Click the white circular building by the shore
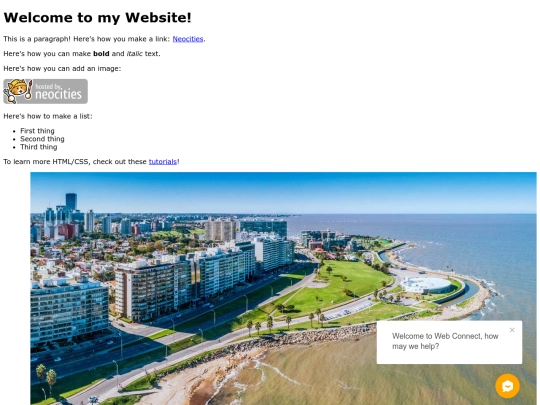540x405 pixels. point(427,285)
